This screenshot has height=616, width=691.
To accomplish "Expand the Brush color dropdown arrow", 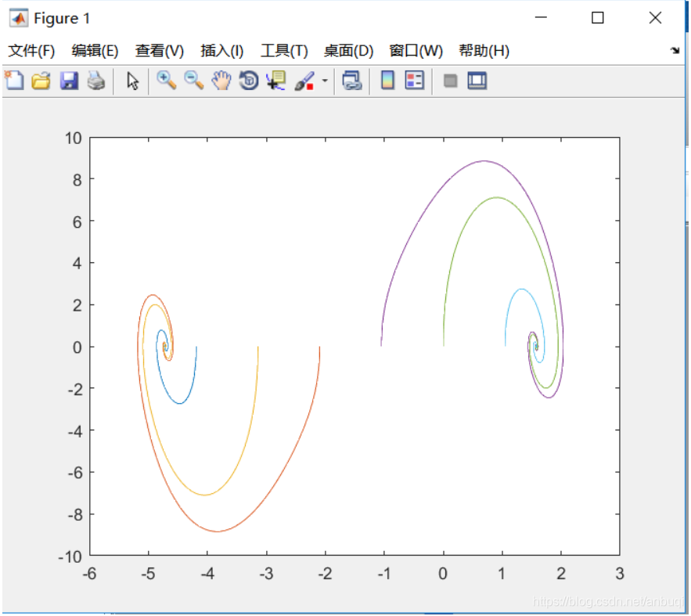I will pos(325,81).
